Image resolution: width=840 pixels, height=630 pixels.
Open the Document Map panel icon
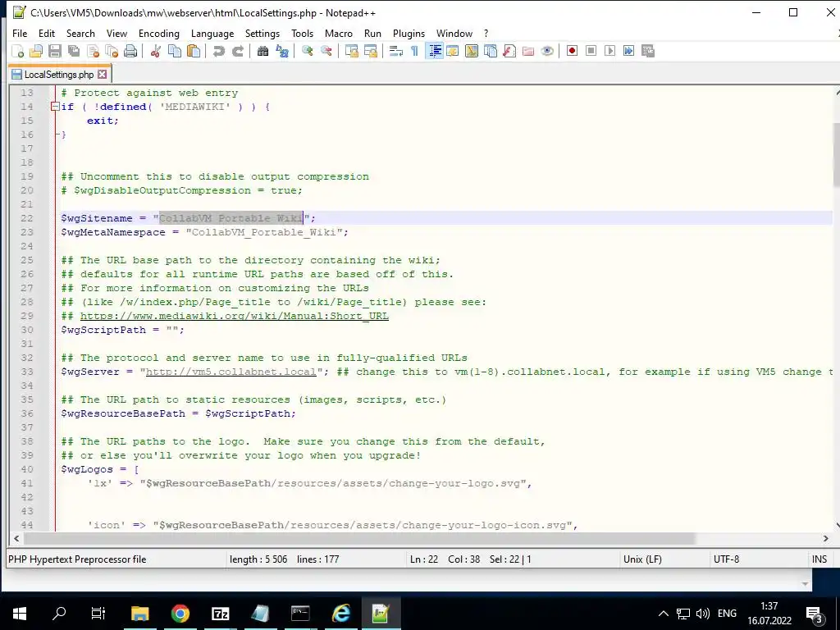pos(472,51)
